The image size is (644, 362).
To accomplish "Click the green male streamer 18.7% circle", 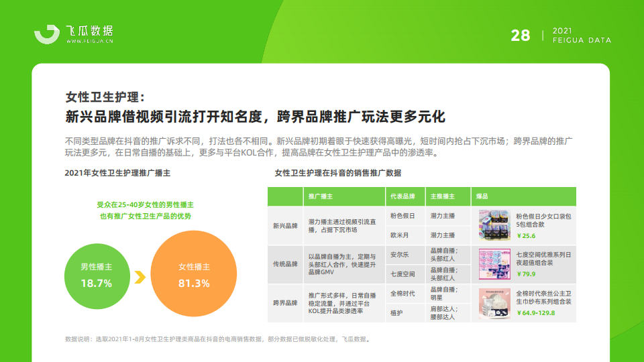I will [96, 276].
